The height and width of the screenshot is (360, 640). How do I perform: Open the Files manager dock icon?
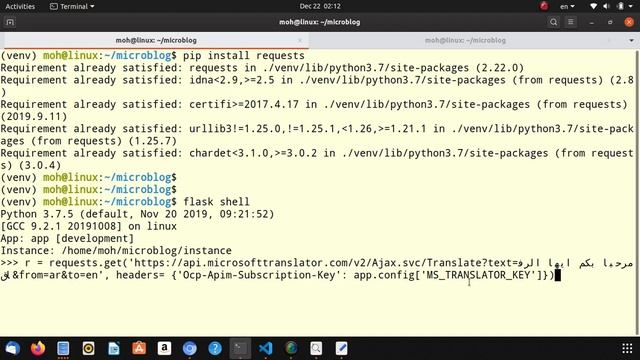pyautogui.click(x=63, y=348)
